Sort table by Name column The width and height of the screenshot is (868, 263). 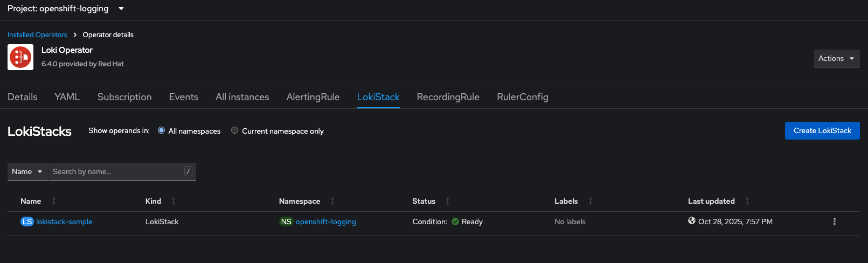[x=31, y=201]
